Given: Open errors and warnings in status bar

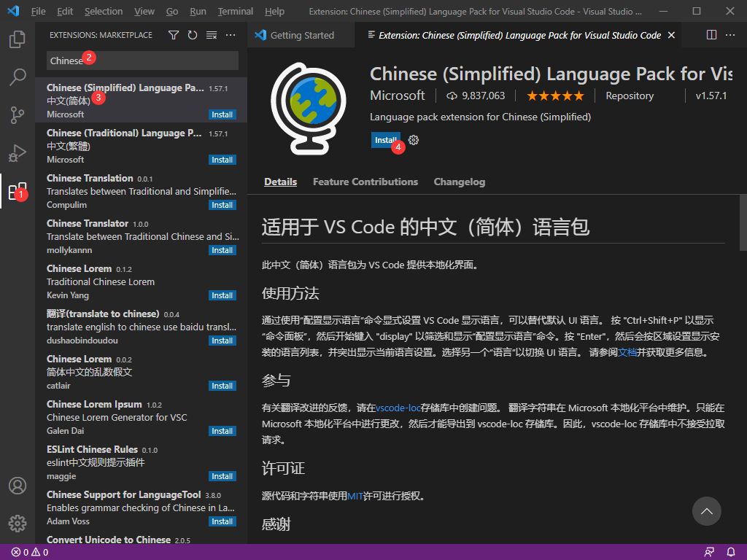Looking at the screenshot, I should click(x=29, y=553).
